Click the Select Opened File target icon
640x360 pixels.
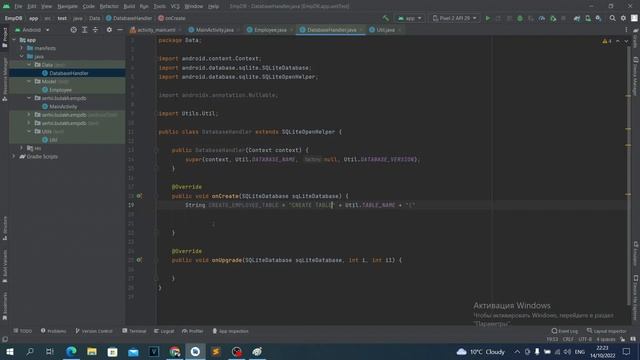pos(73,30)
